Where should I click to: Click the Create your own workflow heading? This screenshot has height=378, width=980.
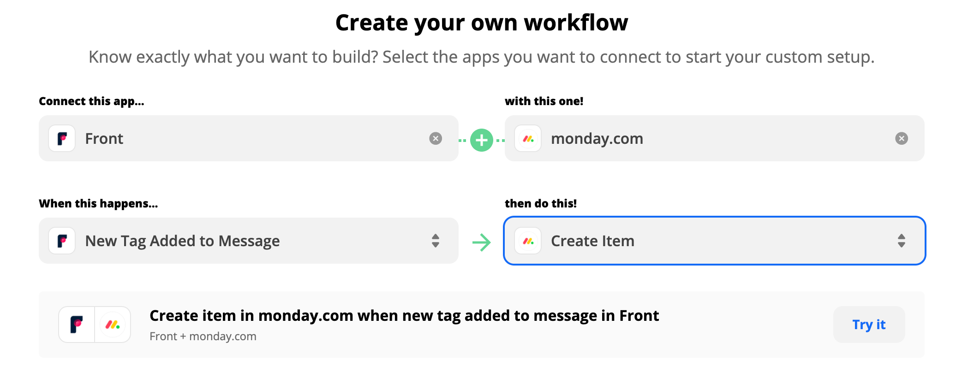click(482, 23)
